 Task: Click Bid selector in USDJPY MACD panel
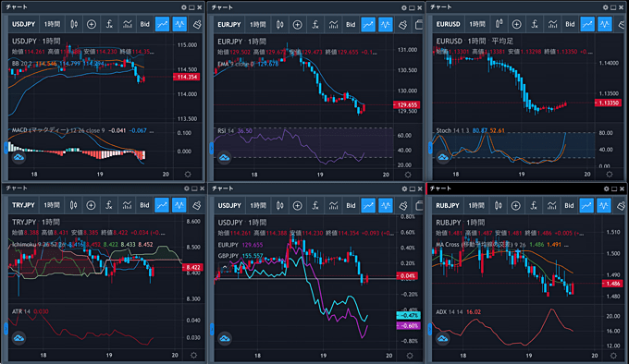pyautogui.click(x=145, y=24)
